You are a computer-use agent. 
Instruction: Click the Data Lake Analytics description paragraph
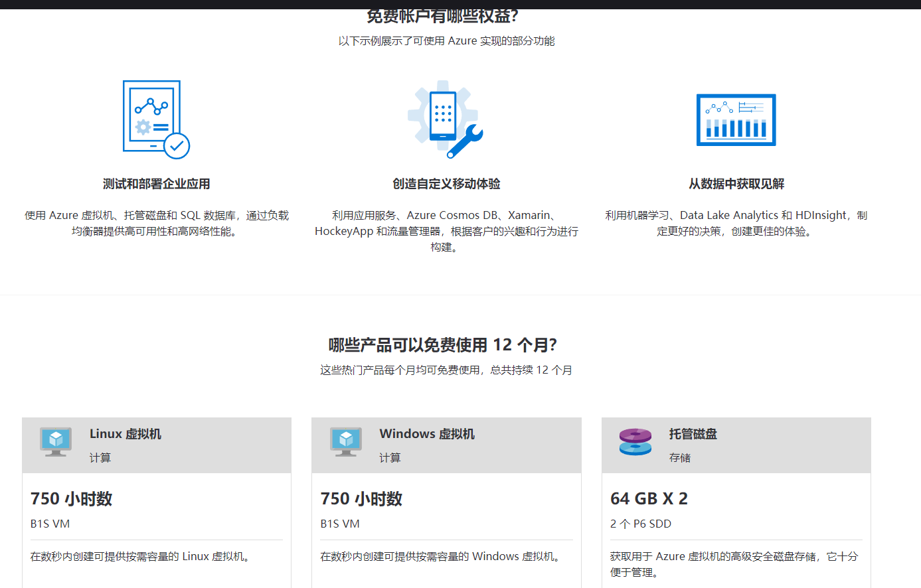point(736,223)
